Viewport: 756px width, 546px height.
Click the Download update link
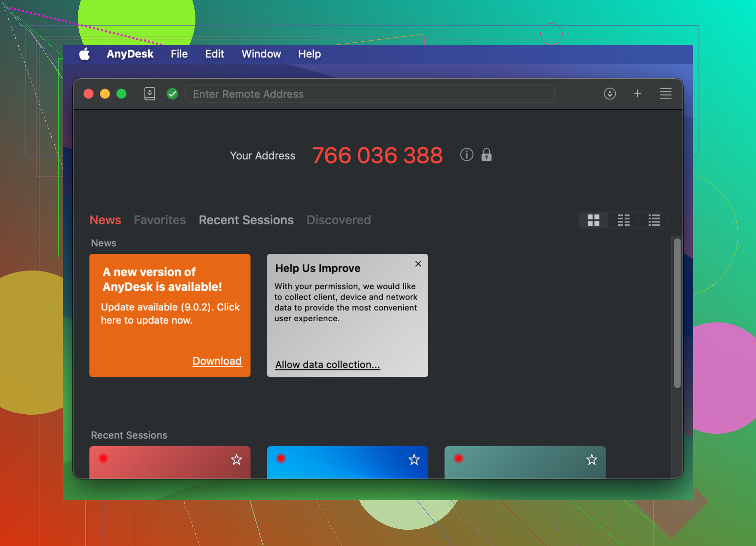pos(217,361)
